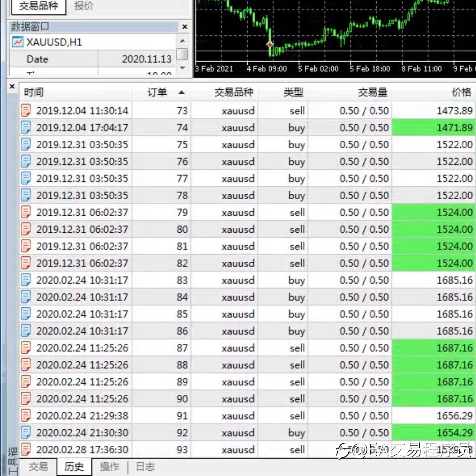Click green price cell 1654.29
This screenshot has width=476, height=476.
(x=434, y=432)
